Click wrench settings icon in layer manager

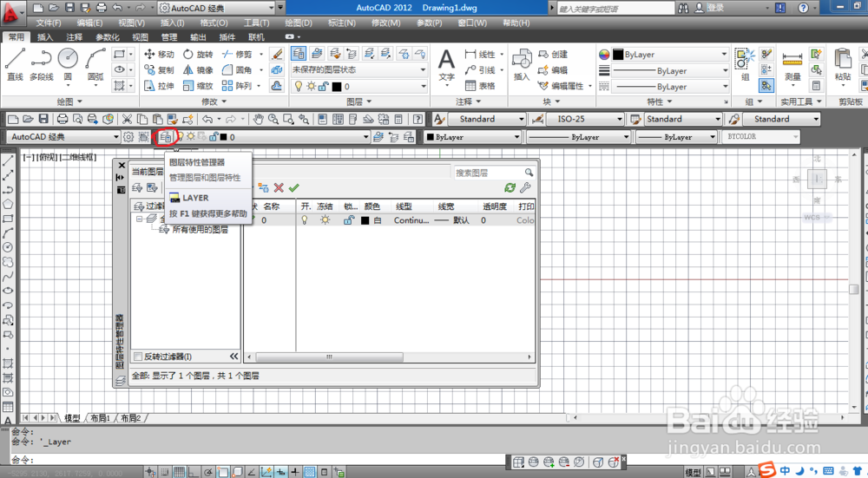525,188
